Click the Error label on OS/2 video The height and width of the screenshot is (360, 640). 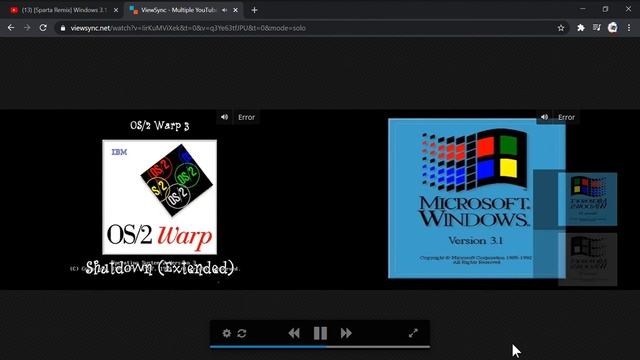coord(247,117)
